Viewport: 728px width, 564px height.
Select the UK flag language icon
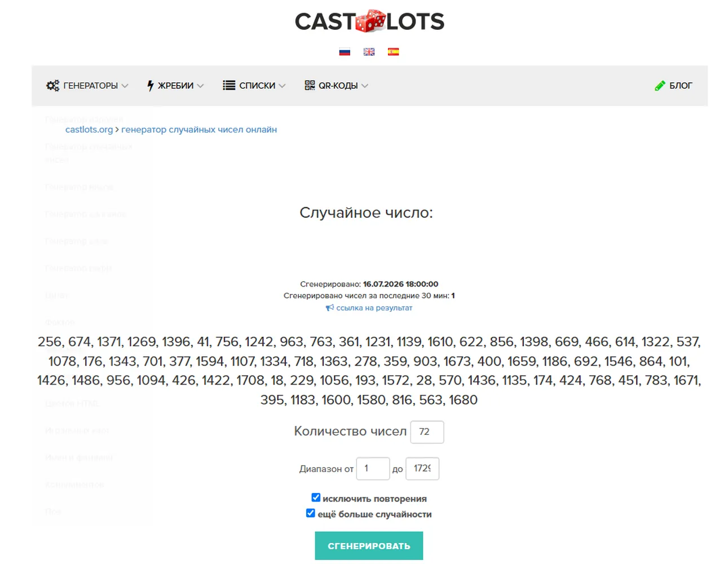click(369, 52)
